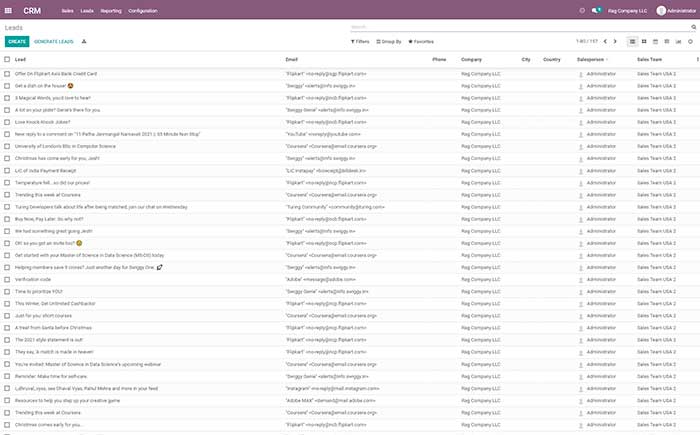Select the Verification code lead checkbox
The height and width of the screenshot is (435, 700).
coord(7,280)
